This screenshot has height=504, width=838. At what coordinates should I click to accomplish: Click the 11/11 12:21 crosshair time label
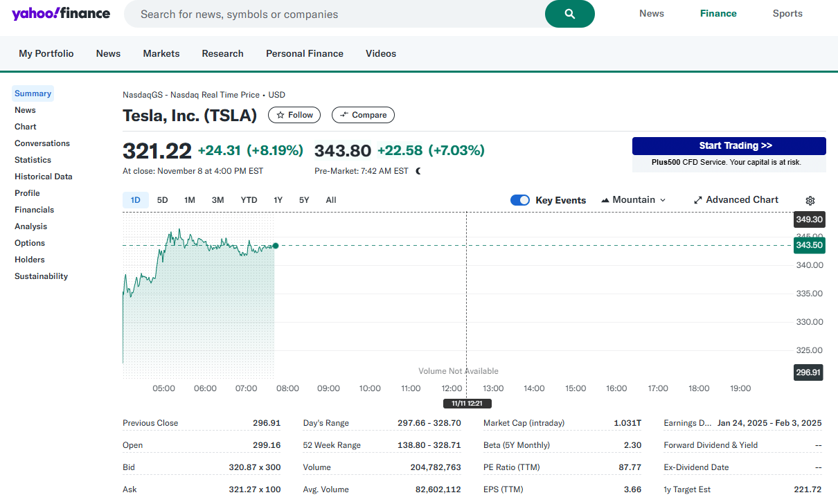(x=467, y=404)
